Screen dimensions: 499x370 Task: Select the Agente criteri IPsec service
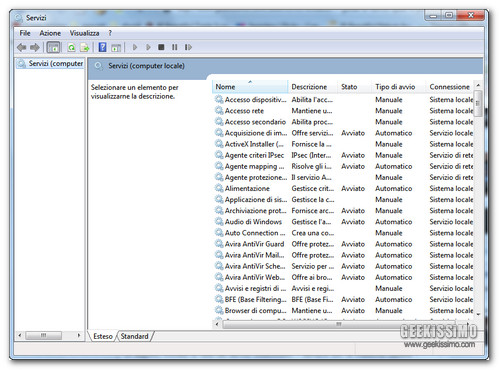[x=344, y=155]
